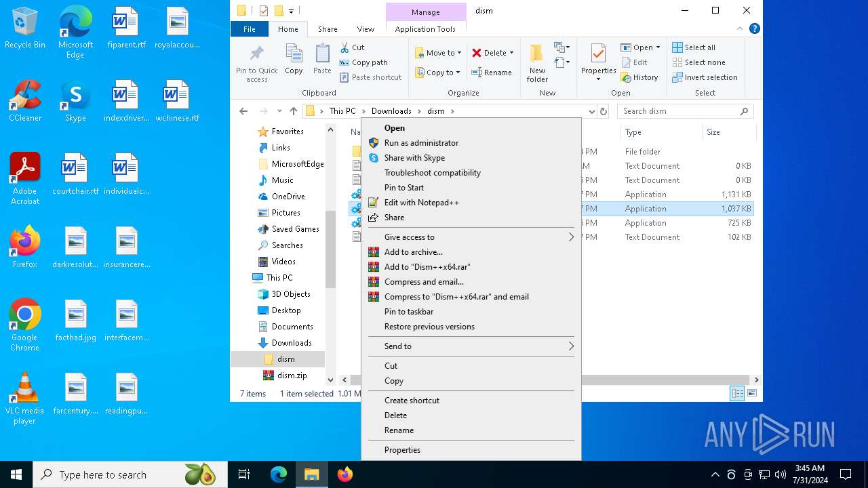Screen dimensions: 868x488
Task: Click navigation pane vertical scrollbar thumb
Action: coord(331,249)
